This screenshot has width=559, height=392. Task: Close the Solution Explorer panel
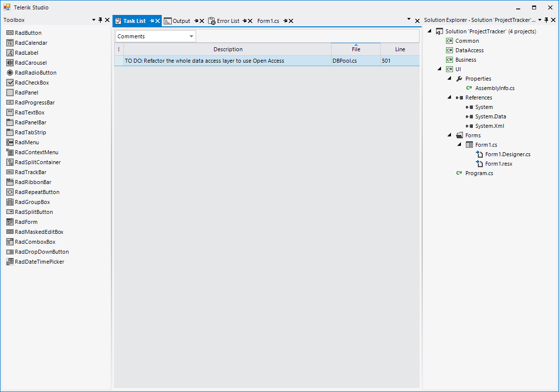tap(554, 20)
